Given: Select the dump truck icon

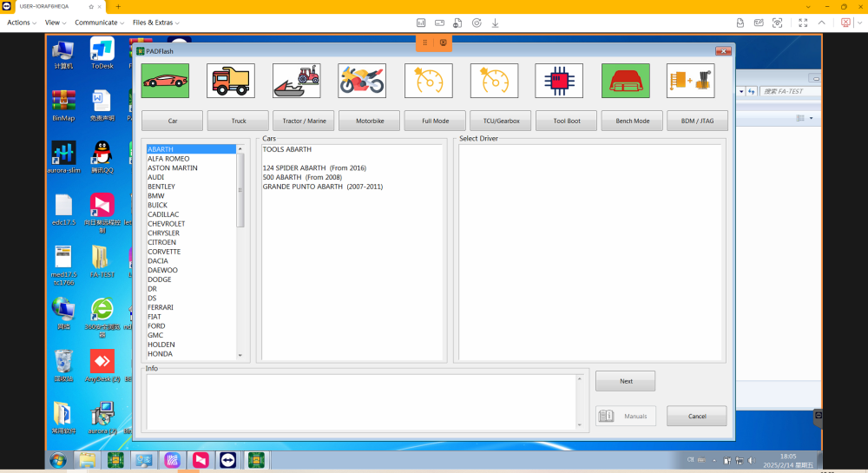Looking at the screenshot, I should (x=231, y=81).
